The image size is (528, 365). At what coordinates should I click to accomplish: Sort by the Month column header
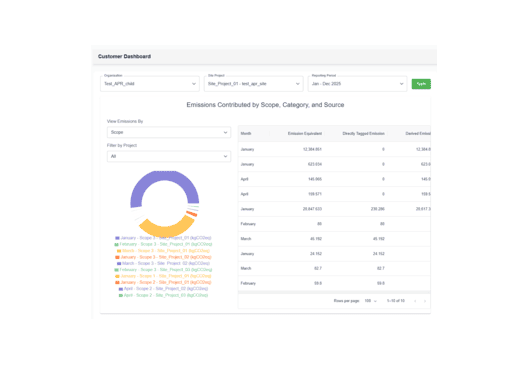[246, 134]
